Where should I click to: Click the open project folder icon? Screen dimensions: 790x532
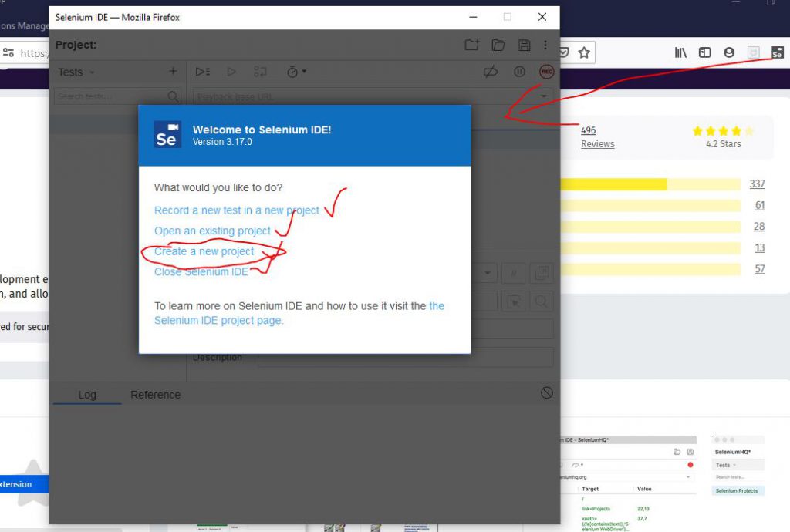coord(498,45)
